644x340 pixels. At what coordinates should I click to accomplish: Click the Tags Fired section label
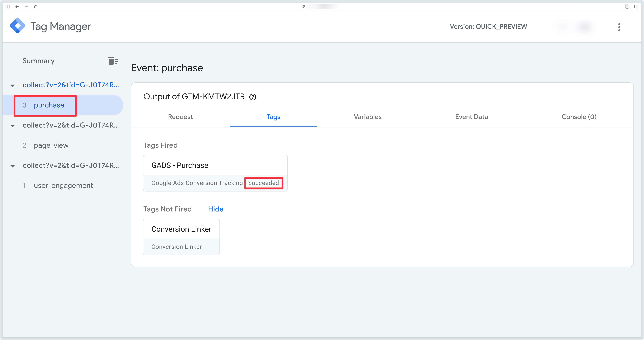[160, 145]
